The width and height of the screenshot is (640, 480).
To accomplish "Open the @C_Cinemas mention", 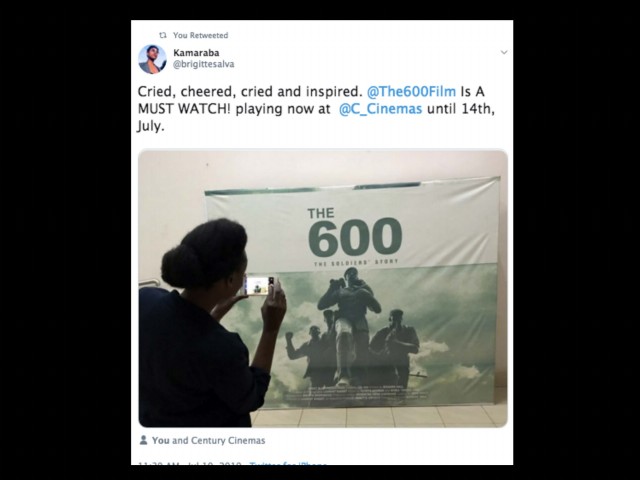I will coord(380,109).
